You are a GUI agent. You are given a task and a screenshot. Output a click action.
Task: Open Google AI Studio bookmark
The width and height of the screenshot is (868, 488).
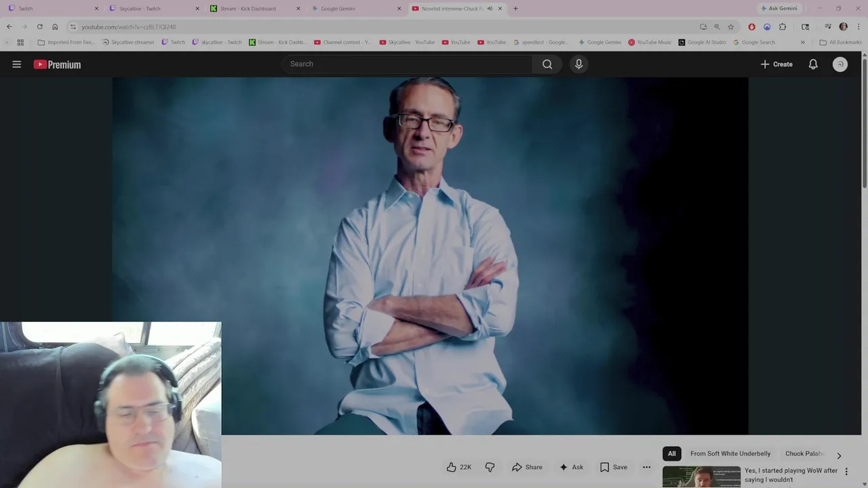702,42
